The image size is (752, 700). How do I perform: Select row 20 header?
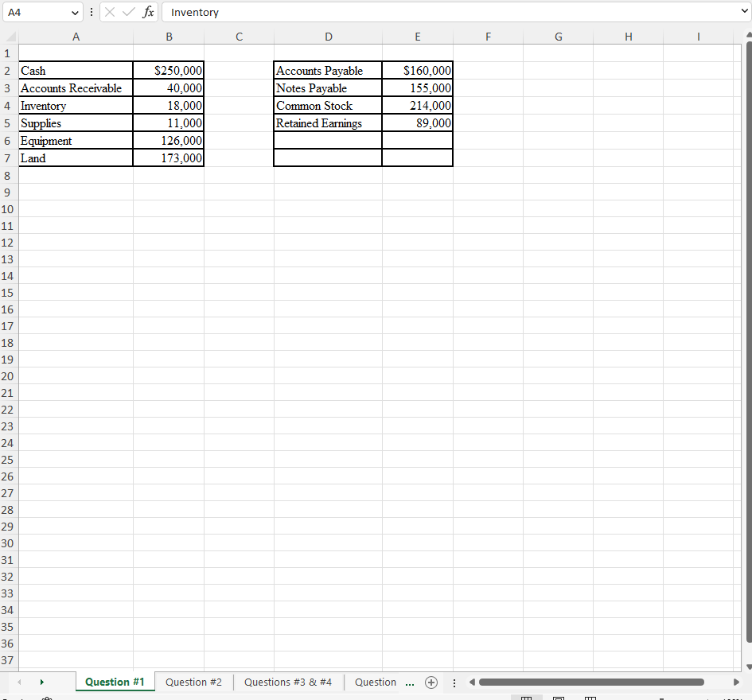pyautogui.click(x=7, y=376)
